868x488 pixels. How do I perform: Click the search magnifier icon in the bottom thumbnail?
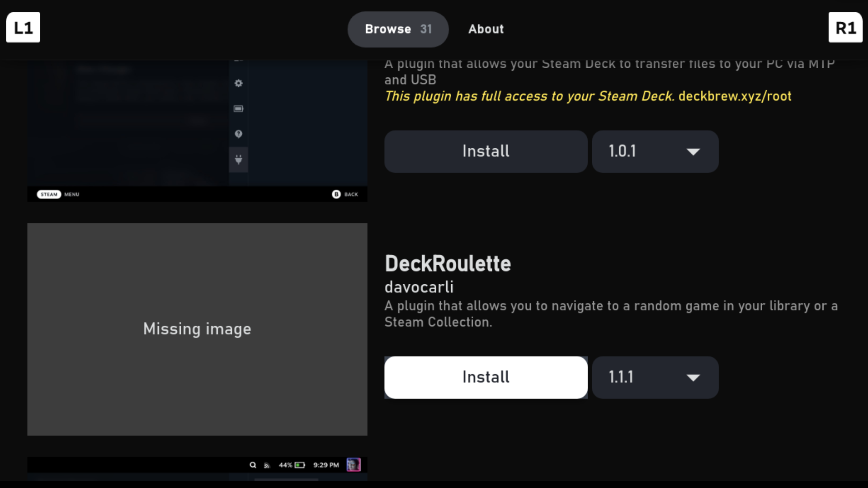coord(253,465)
